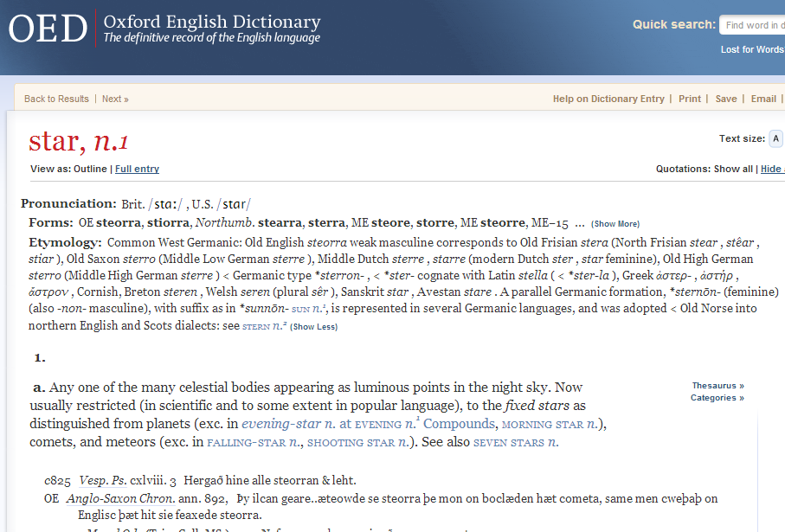Follow the falling-star n. link
This screenshot has height=532, width=785.
click(x=254, y=442)
